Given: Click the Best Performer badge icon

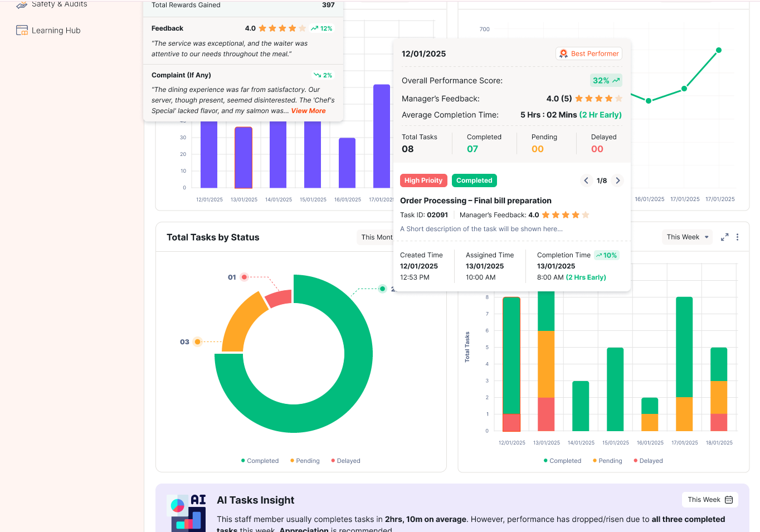Looking at the screenshot, I should click(x=564, y=54).
